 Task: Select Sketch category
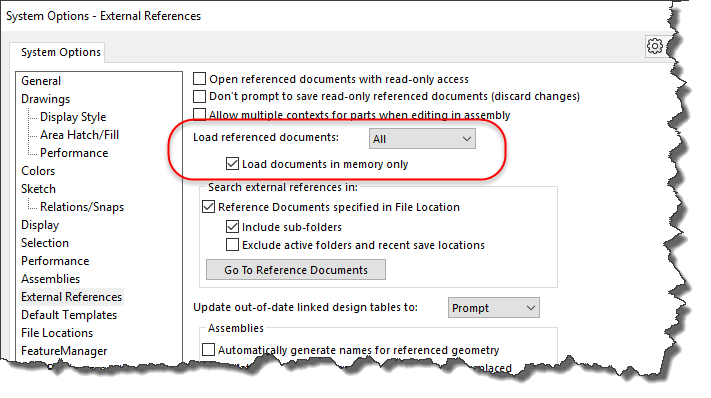pos(39,189)
